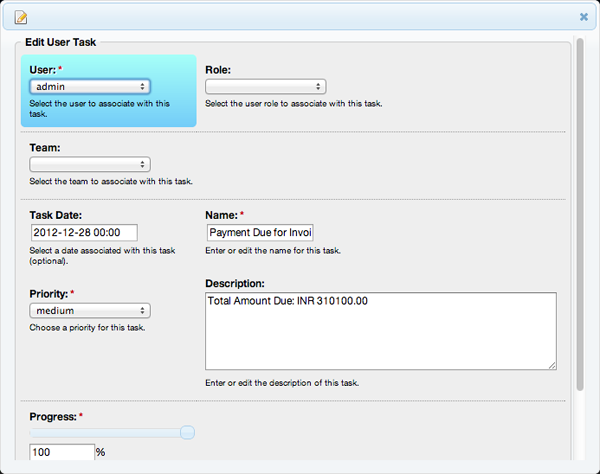Click the edit note icon in the title bar
The width and height of the screenshot is (600, 474).
tap(21, 17)
